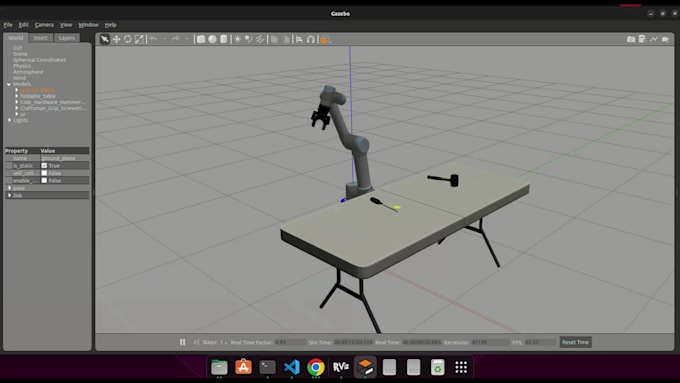
Task: Select Scene in the world tree
Action: click(20, 54)
